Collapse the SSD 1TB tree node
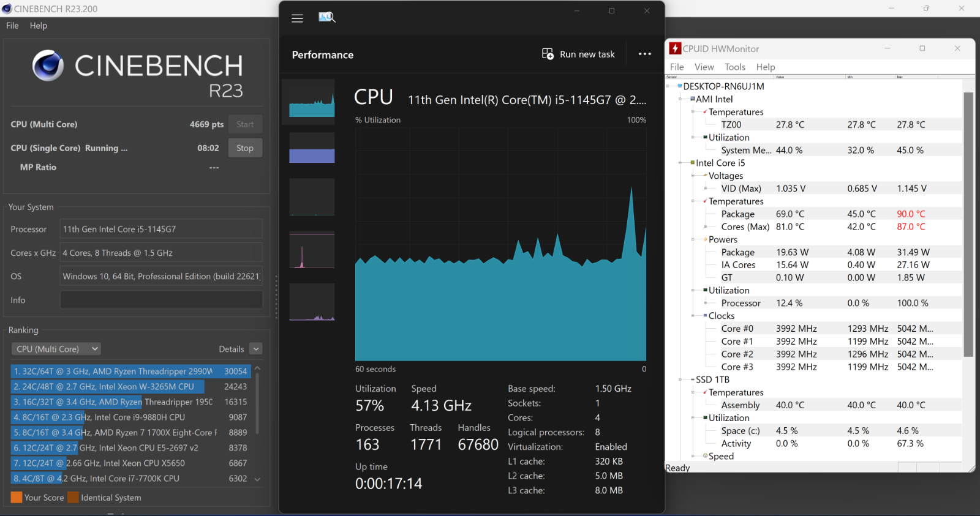Screen dimensions: 980x516 click(680, 380)
